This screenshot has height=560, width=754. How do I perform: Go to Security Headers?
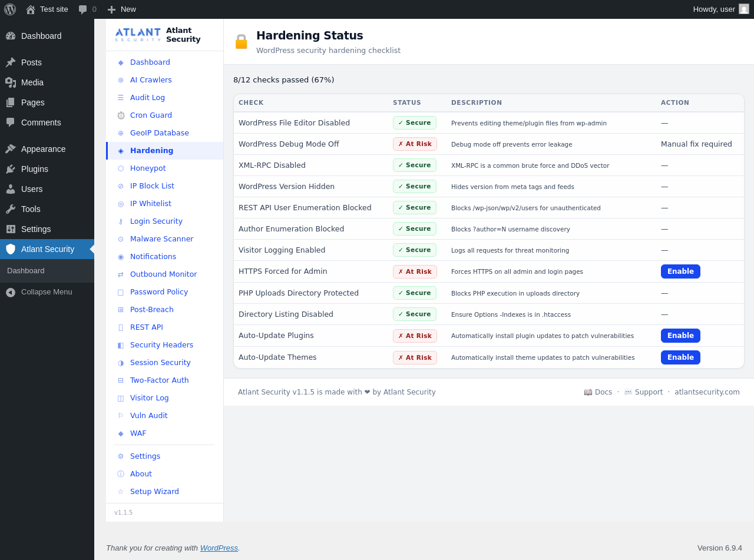pyautogui.click(x=165, y=345)
